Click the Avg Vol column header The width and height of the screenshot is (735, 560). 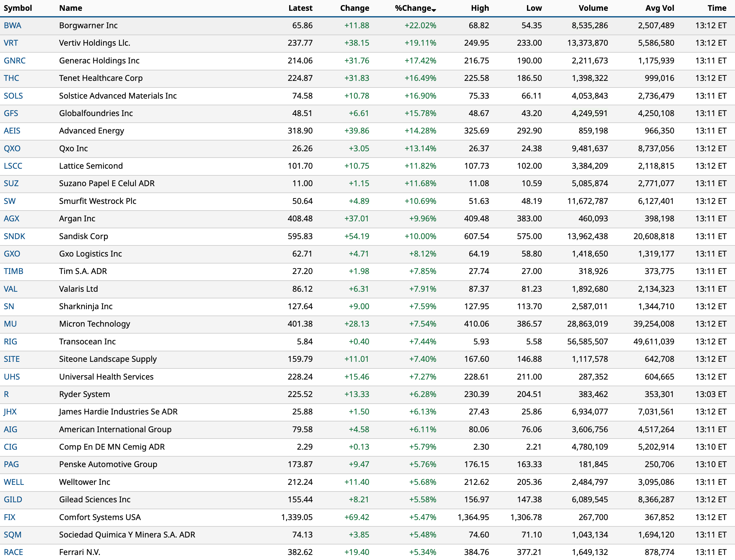pos(659,8)
